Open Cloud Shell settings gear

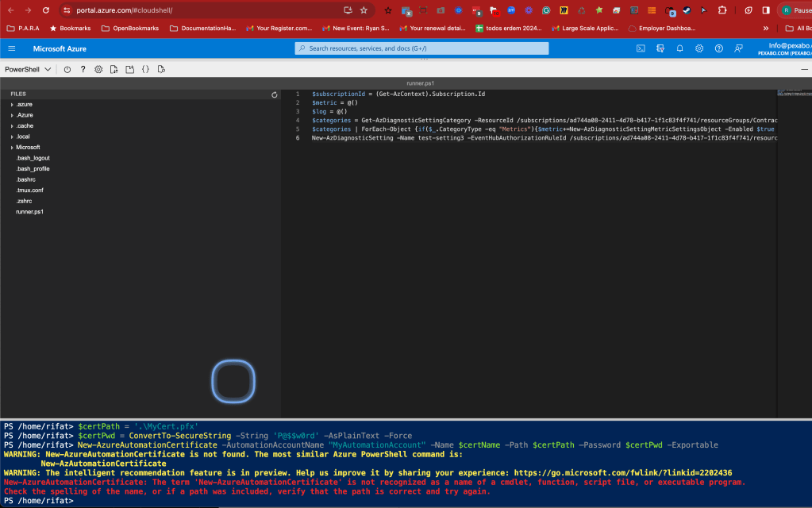click(x=98, y=69)
